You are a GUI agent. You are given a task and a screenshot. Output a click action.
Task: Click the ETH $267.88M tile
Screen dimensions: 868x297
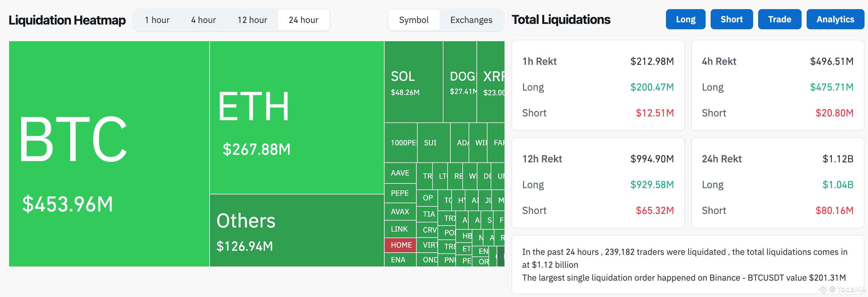pos(297,118)
